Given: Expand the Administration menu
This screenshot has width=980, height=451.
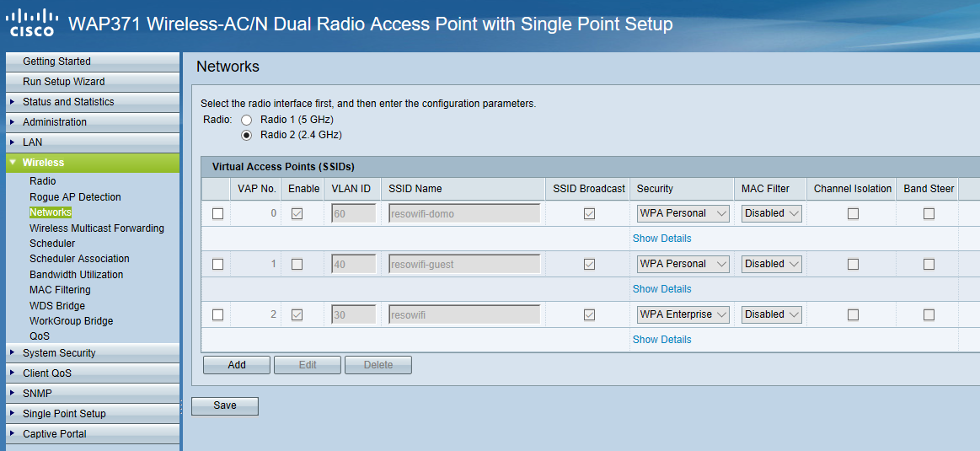Looking at the screenshot, I should click(x=93, y=122).
